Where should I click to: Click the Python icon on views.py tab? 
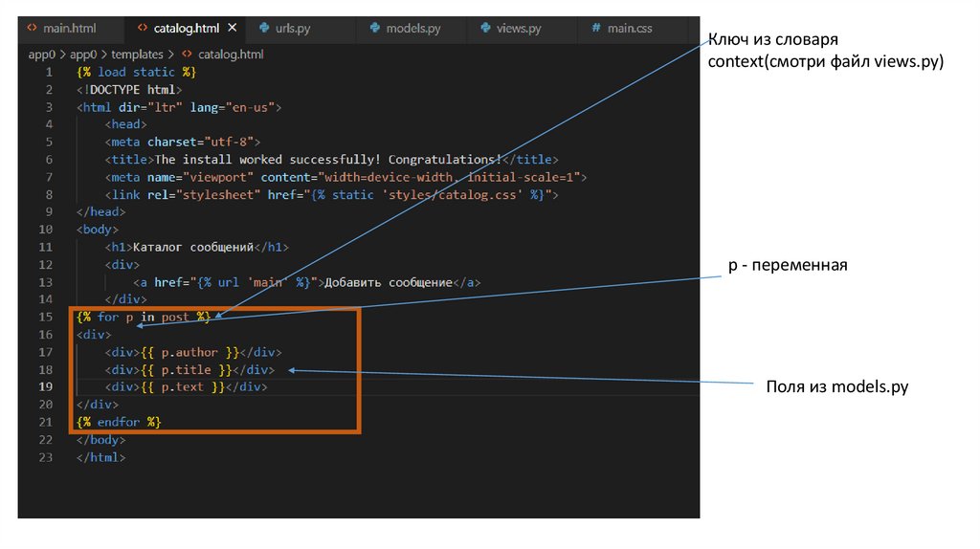coord(485,28)
